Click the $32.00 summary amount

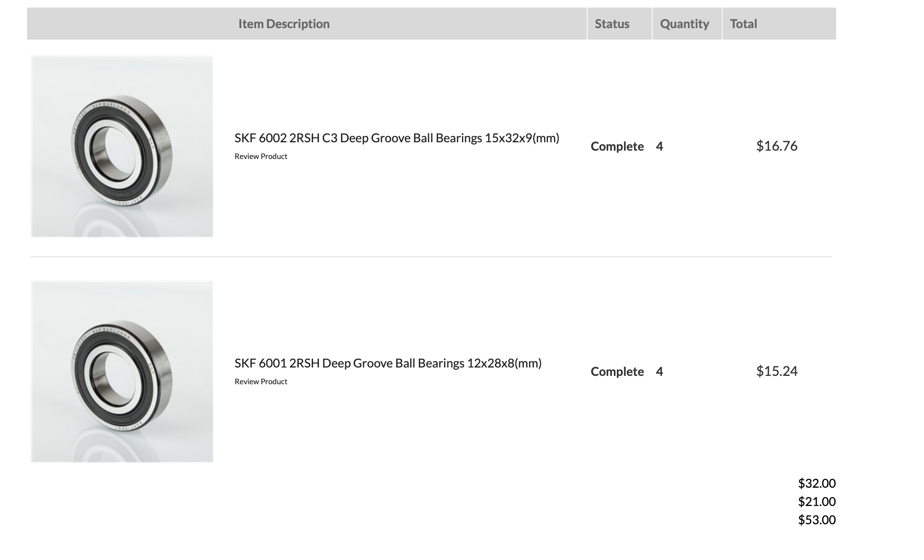(x=817, y=484)
